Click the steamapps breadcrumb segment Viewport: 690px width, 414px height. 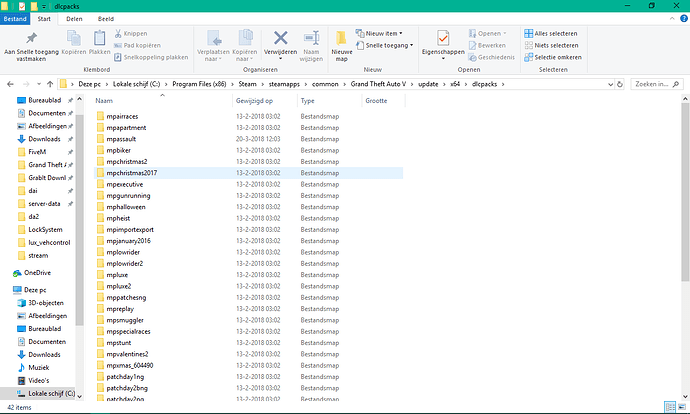(284, 84)
